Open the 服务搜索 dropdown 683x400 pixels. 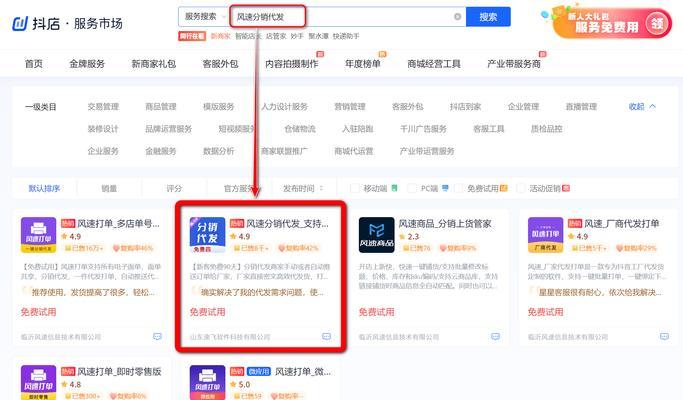(x=204, y=17)
